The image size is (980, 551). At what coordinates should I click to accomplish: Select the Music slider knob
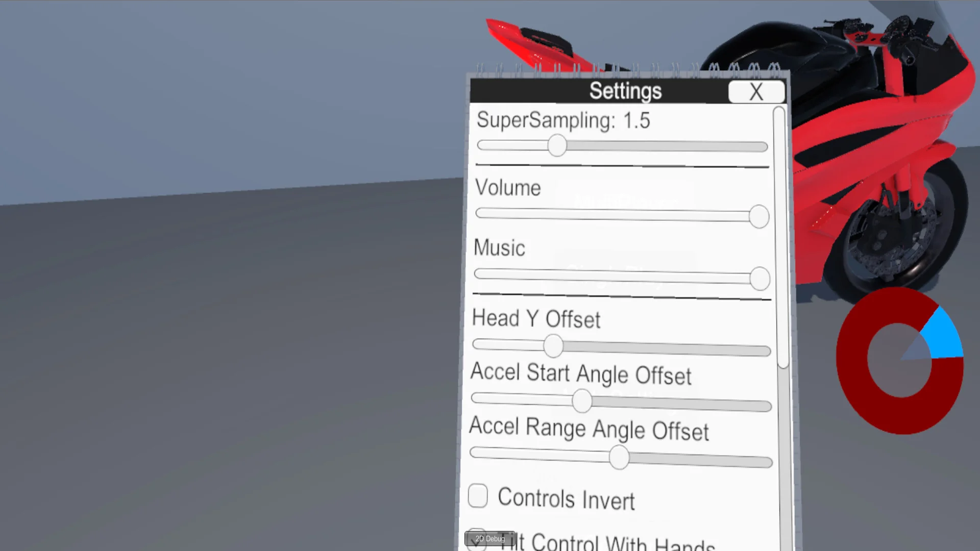click(x=760, y=279)
